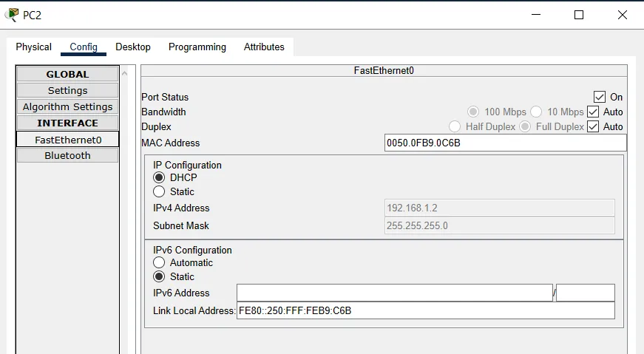The height and width of the screenshot is (354, 644).
Task: Select Automatic IPv6 configuration
Action: (x=159, y=262)
